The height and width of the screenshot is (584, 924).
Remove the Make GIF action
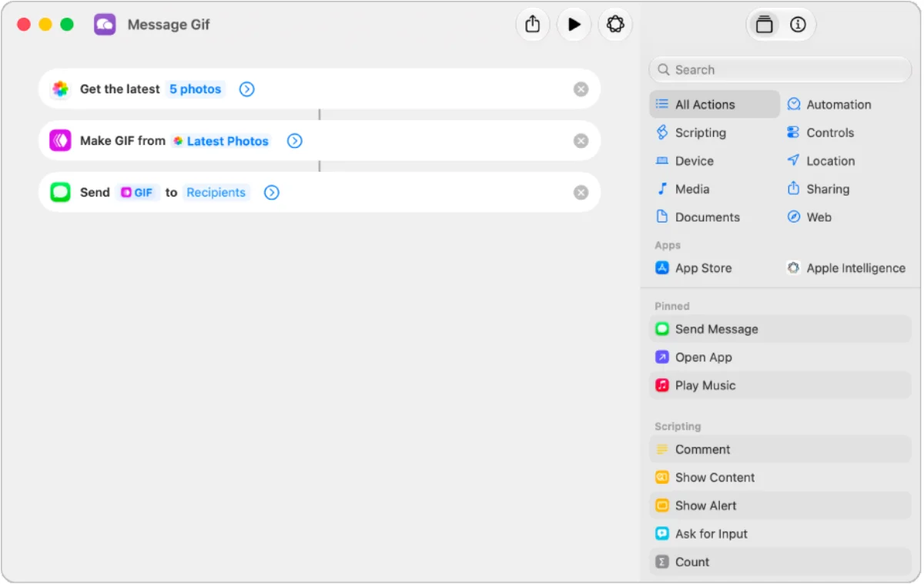point(581,141)
